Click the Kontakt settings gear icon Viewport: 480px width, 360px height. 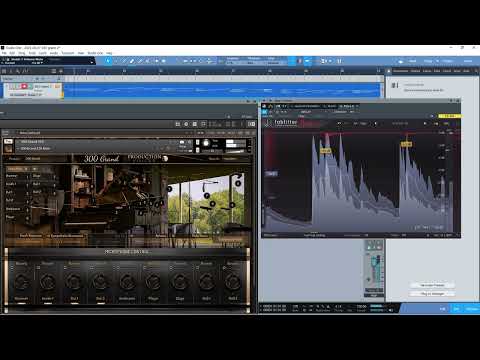(x=186, y=124)
